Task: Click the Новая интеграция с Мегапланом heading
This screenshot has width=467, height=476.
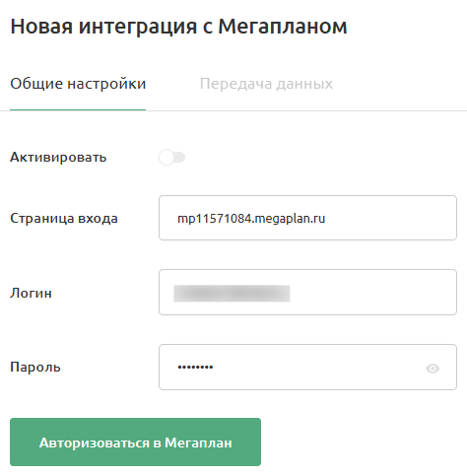Action: (x=178, y=27)
